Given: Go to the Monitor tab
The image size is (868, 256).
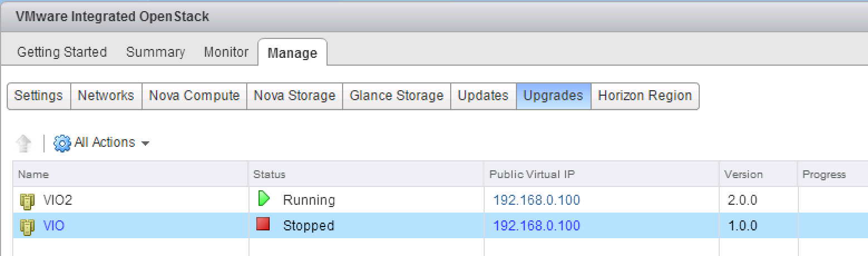Looking at the screenshot, I should pyautogui.click(x=226, y=52).
